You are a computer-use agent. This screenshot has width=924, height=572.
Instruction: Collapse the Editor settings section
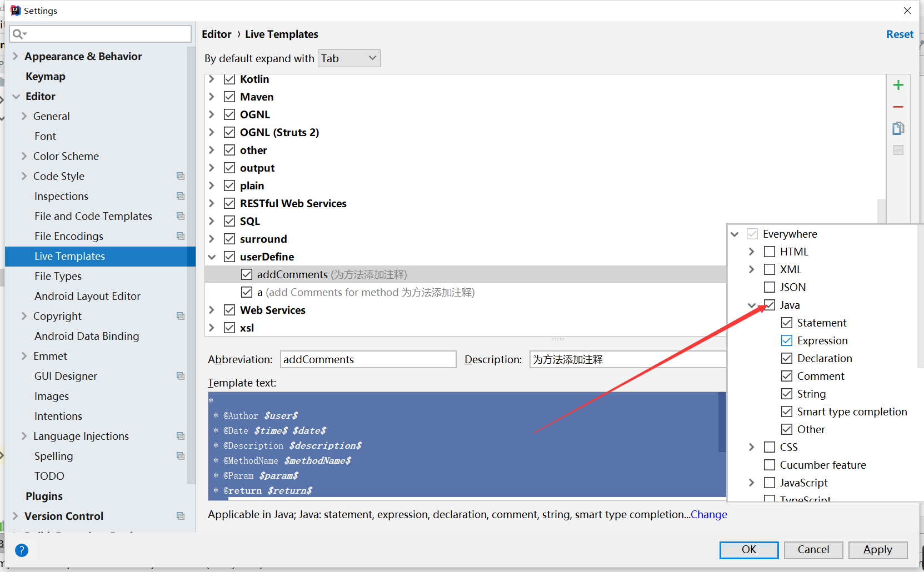coord(16,96)
